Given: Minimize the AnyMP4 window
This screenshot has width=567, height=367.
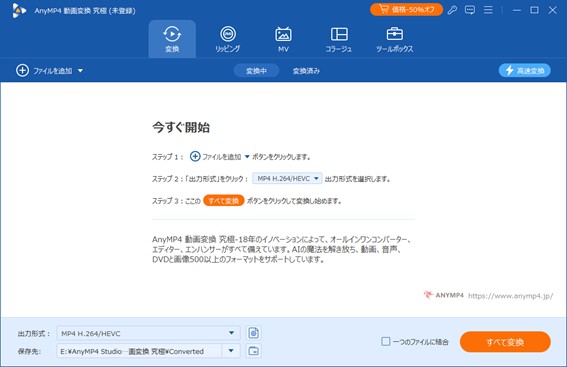Looking at the screenshot, I should point(517,10).
